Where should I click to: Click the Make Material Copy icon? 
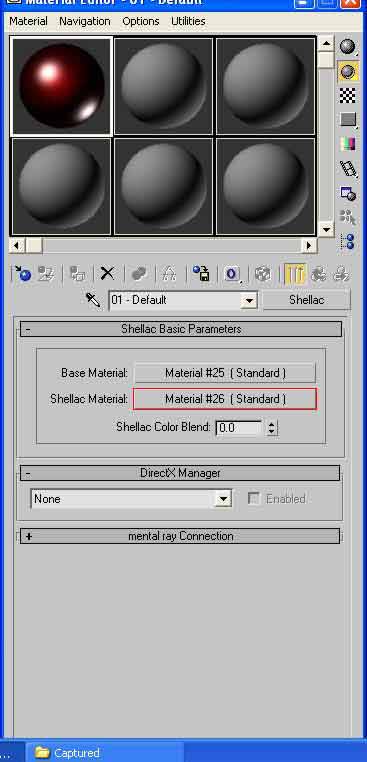click(139, 274)
